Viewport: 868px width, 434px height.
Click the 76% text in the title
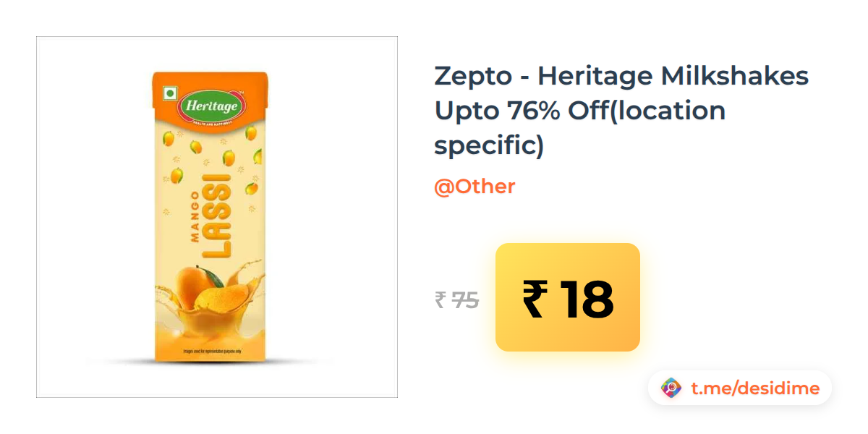[524, 111]
